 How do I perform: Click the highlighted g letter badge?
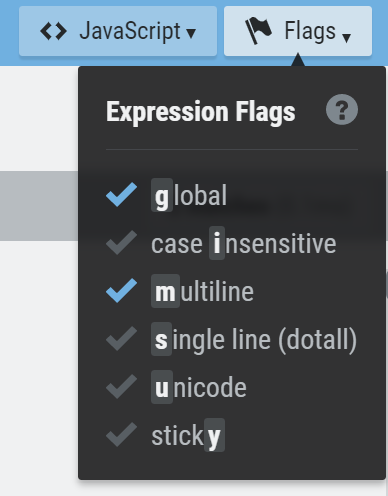tap(162, 195)
